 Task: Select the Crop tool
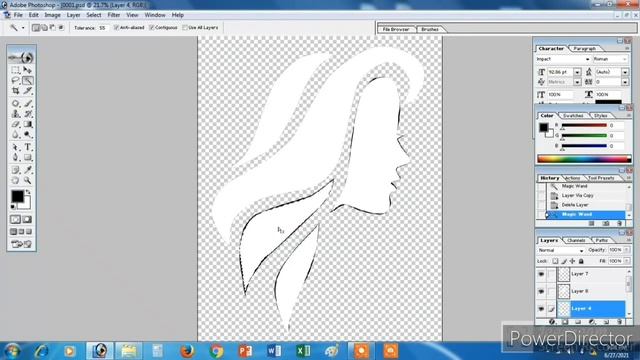16,91
